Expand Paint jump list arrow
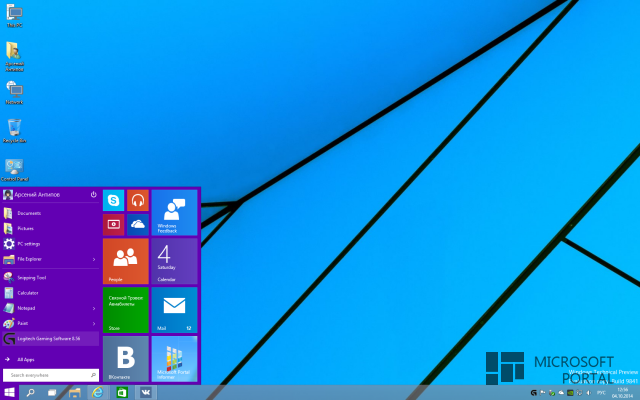 pos(94,324)
